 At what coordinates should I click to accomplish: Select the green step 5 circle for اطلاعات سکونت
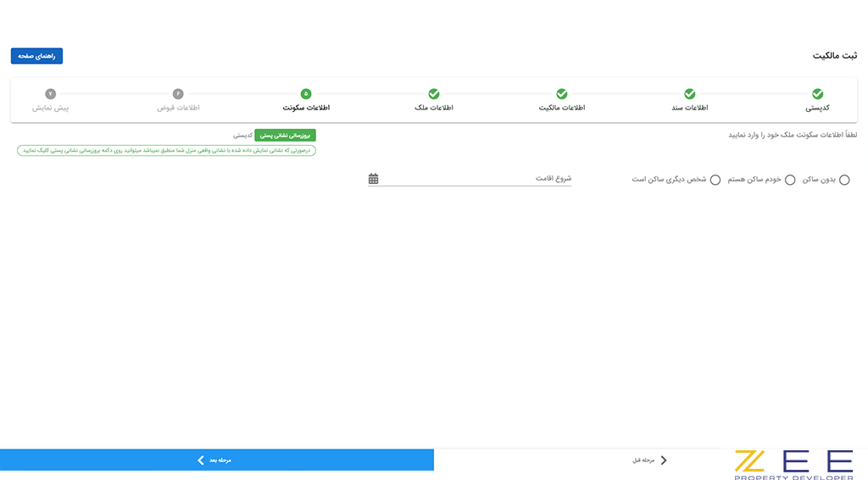(306, 94)
